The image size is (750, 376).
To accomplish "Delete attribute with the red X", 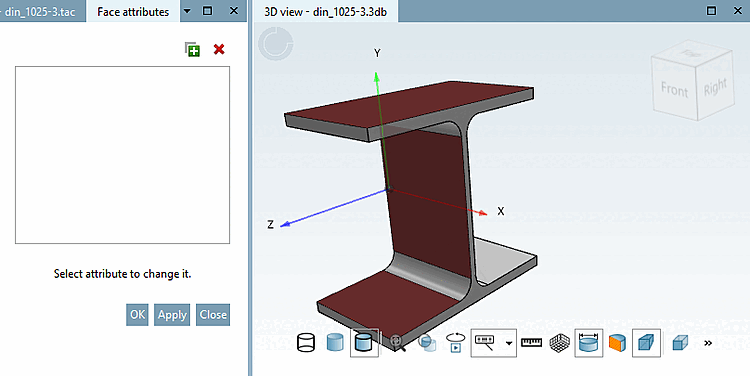I will pos(219,49).
